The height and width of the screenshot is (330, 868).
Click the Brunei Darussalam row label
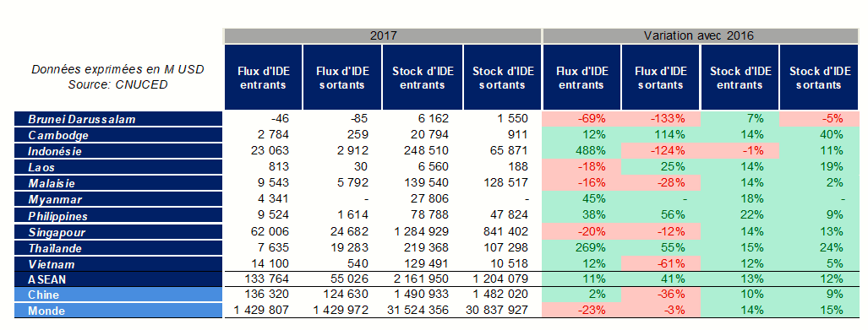pyautogui.click(x=118, y=118)
